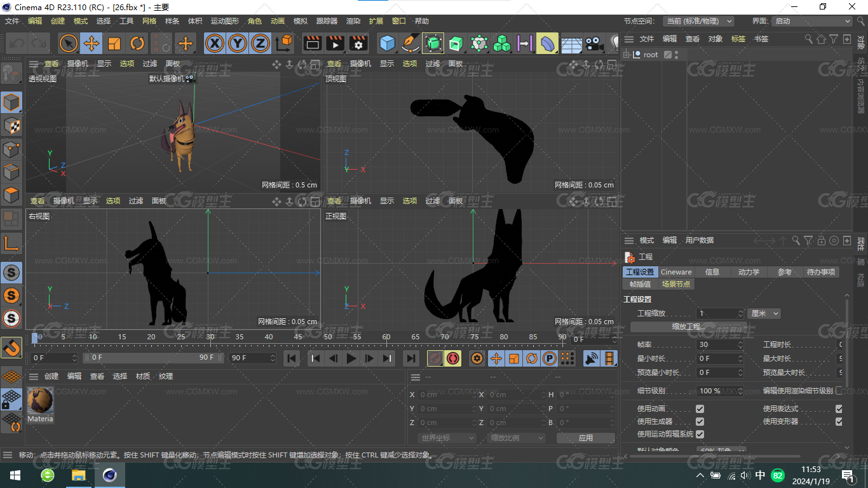Open the spline Pen tool
The width and height of the screenshot is (868, 488).
[410, 43]
